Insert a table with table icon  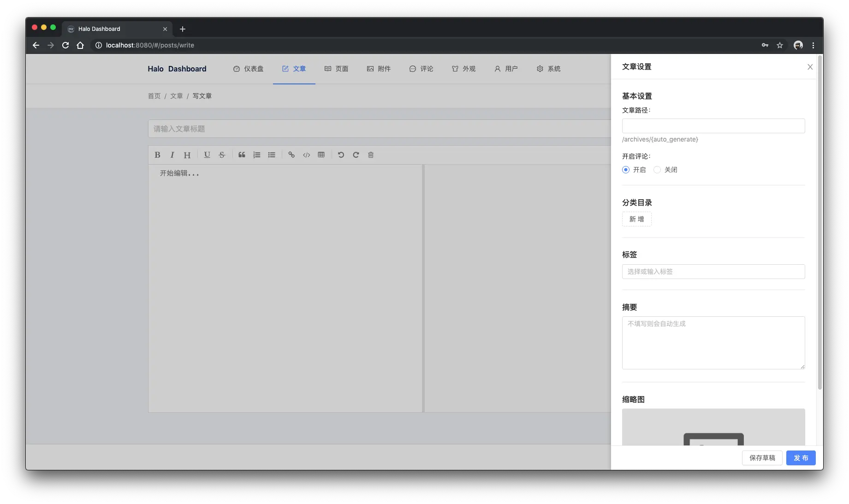pos(321,155)
